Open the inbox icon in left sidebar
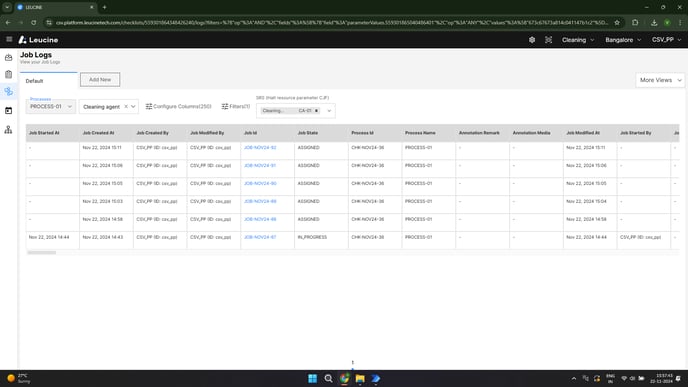This screenshot has height=387, width=688. point(8,57)
